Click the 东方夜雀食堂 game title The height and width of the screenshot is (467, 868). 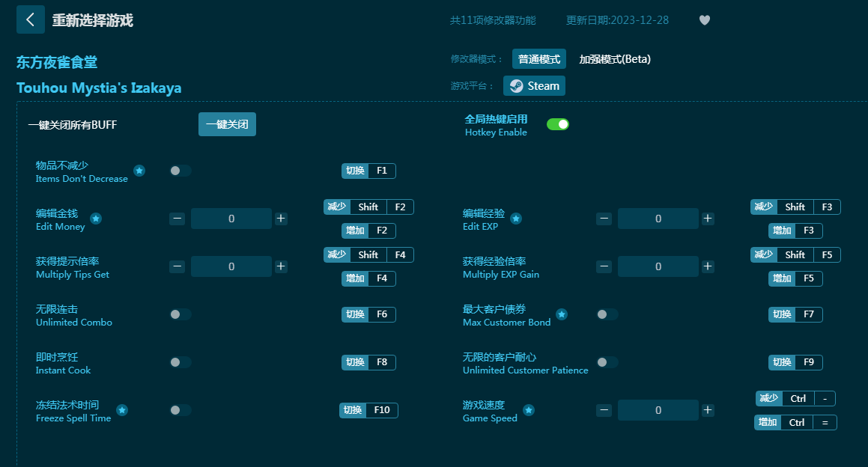(57, 63)
